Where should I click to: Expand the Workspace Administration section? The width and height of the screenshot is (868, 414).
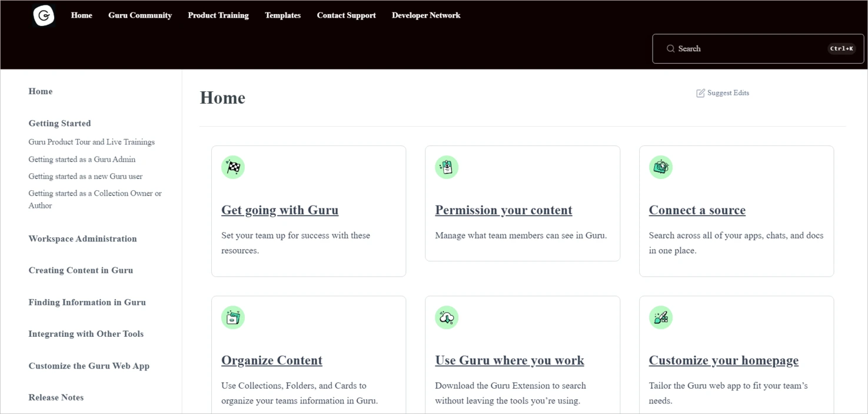pos(82,239)
